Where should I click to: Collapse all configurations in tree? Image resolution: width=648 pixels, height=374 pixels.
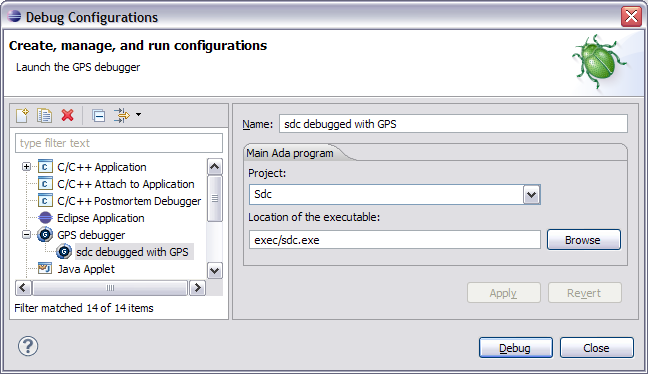coord(98,116)
